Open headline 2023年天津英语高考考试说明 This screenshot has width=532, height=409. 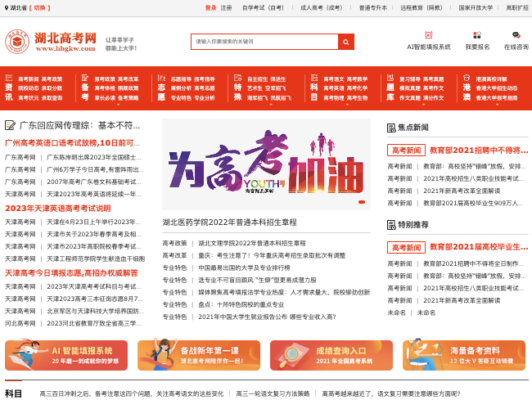[x=57, y=209]
